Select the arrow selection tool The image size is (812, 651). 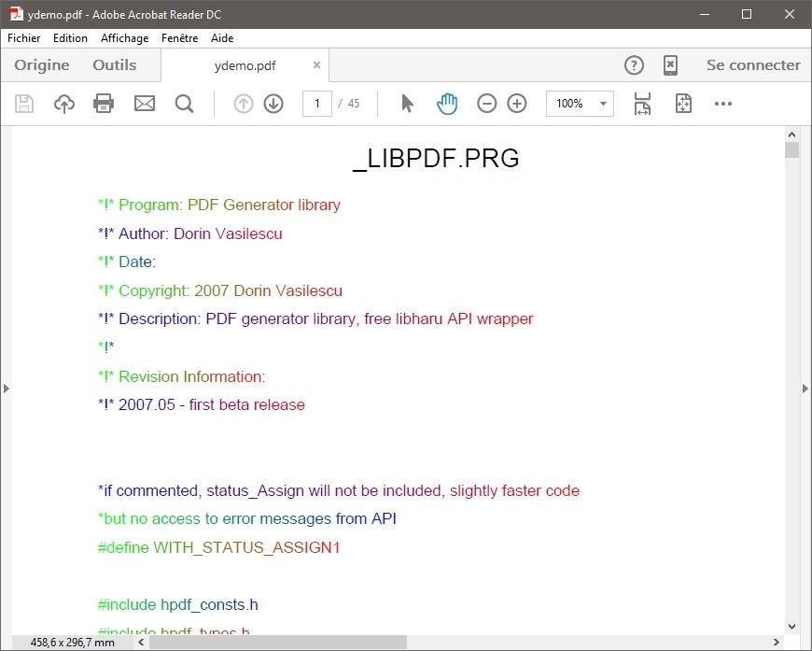(408, 104)
